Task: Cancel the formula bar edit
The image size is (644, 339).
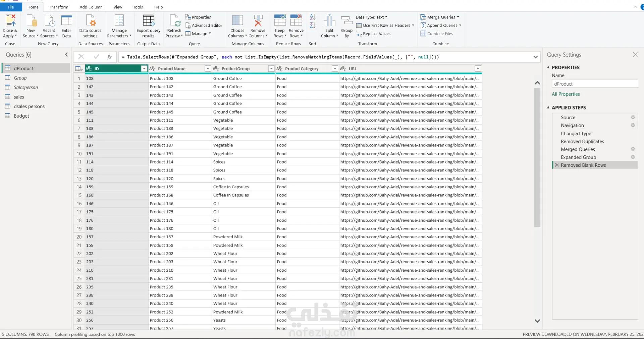Action: 81,57
